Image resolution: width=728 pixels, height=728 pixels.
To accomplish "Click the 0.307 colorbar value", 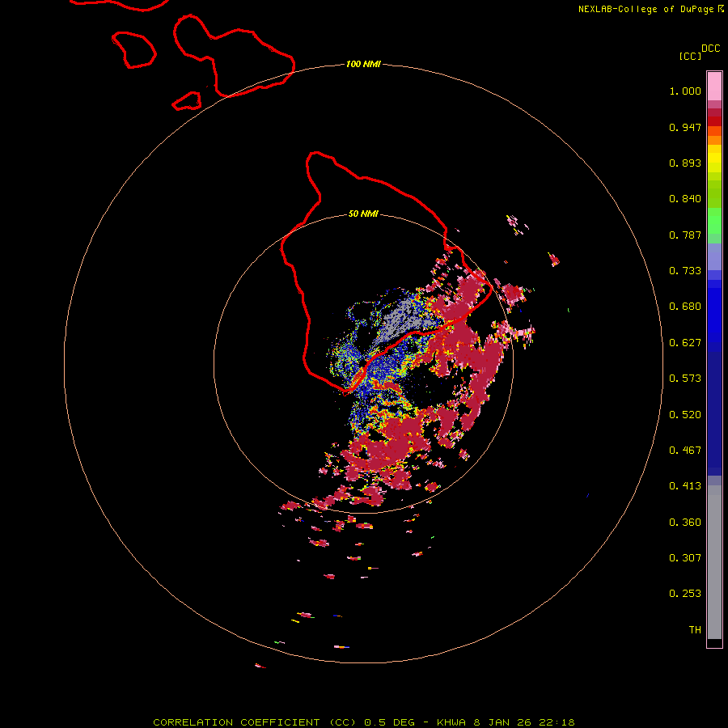I will [x=685, y=558].
